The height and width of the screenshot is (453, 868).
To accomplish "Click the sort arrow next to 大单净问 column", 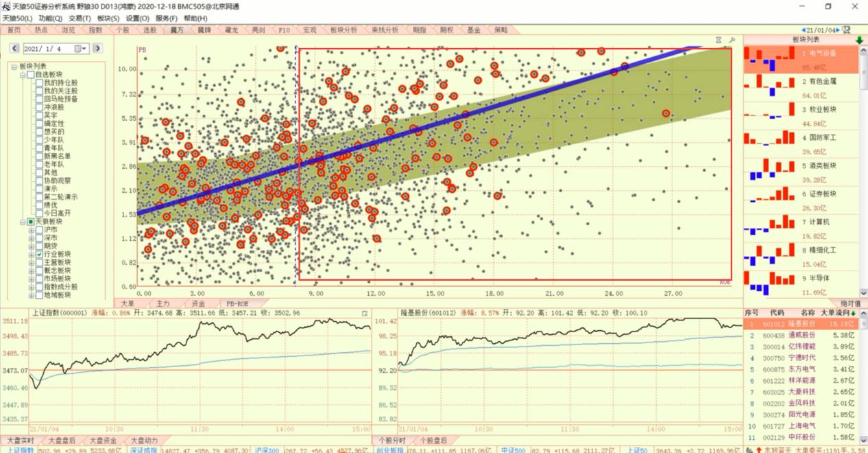I will (853, 313).
